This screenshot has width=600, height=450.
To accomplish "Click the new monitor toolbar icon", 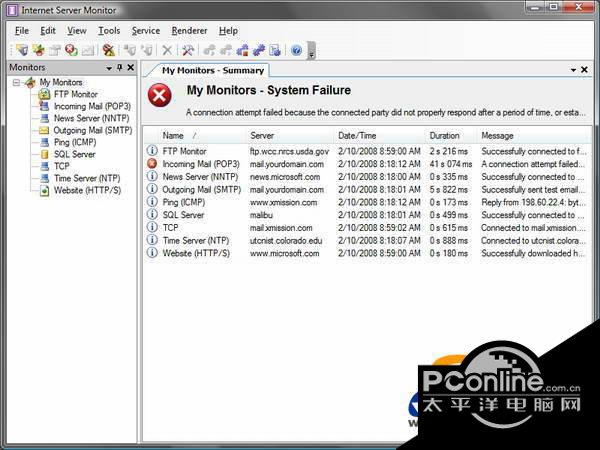I will click(x=22, y=50).
